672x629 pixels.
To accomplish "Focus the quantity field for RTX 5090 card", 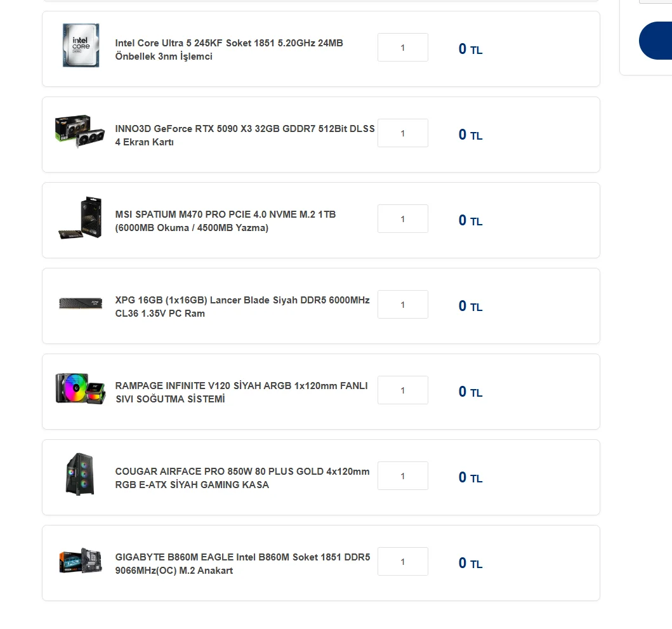I will coord(403,133).
